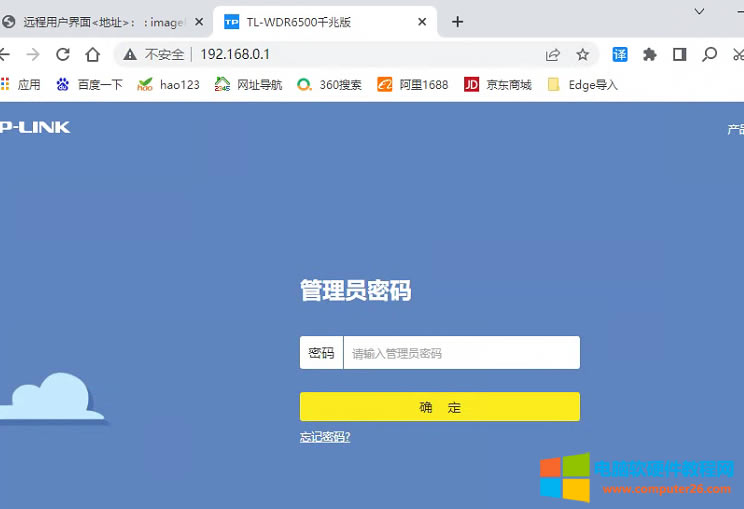Click the blue translate extension icon
744x509 pixels.
(620, 54)
